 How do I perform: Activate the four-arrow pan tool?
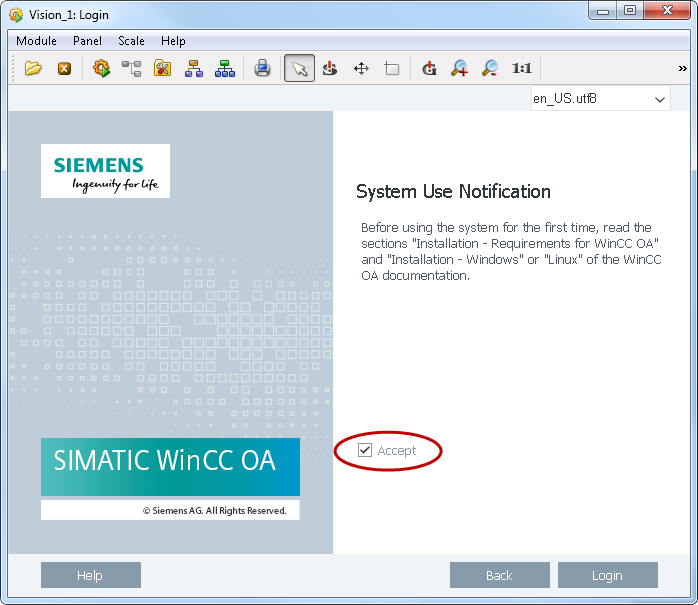pos(361,69)
